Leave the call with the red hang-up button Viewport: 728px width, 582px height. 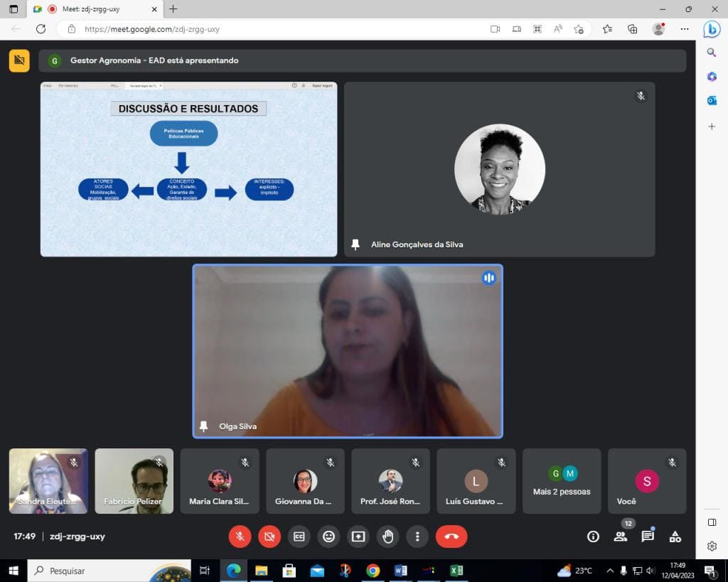pyautogui.click(x=451, y=537)
